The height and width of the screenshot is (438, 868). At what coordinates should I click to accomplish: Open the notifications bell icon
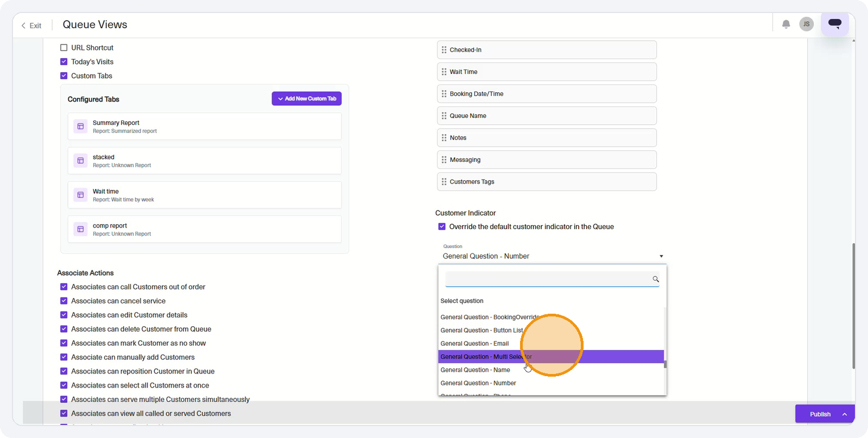click(786, 24)
